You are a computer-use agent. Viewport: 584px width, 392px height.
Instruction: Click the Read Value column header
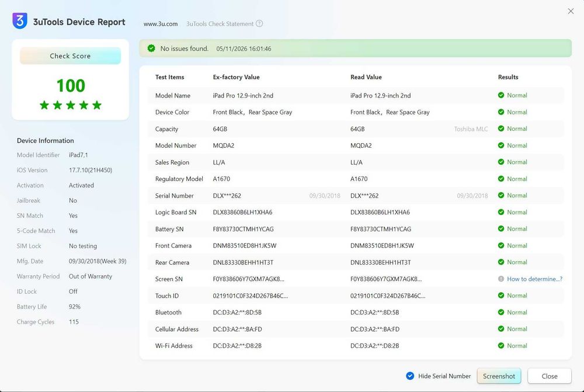[x=366, y=77]
